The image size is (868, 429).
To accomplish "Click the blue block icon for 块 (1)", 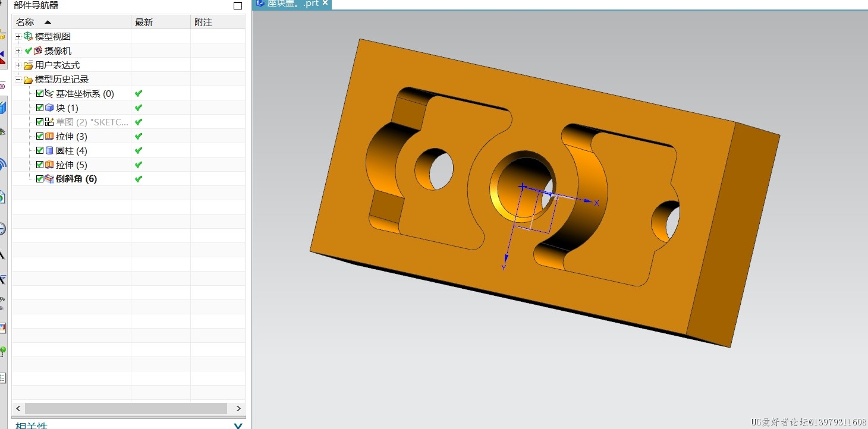I will click(49, 108).
